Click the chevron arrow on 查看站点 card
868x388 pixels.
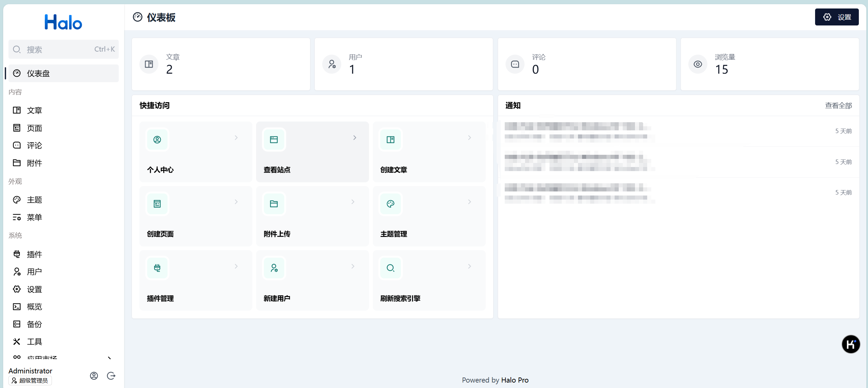354,137
